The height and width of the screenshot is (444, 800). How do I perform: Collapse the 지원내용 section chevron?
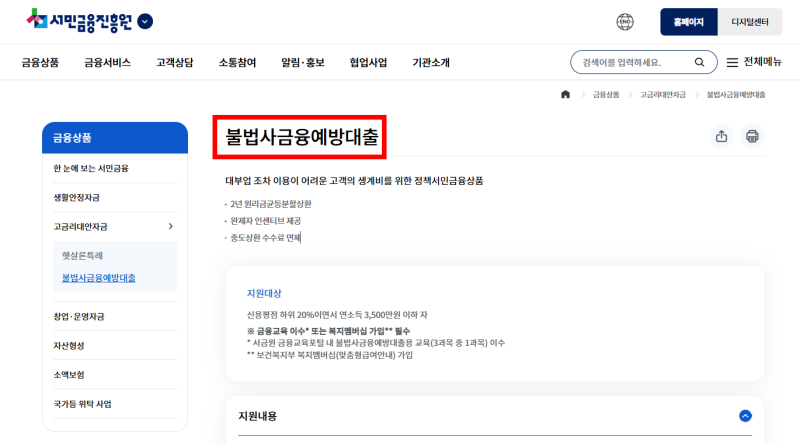(745, 416)
